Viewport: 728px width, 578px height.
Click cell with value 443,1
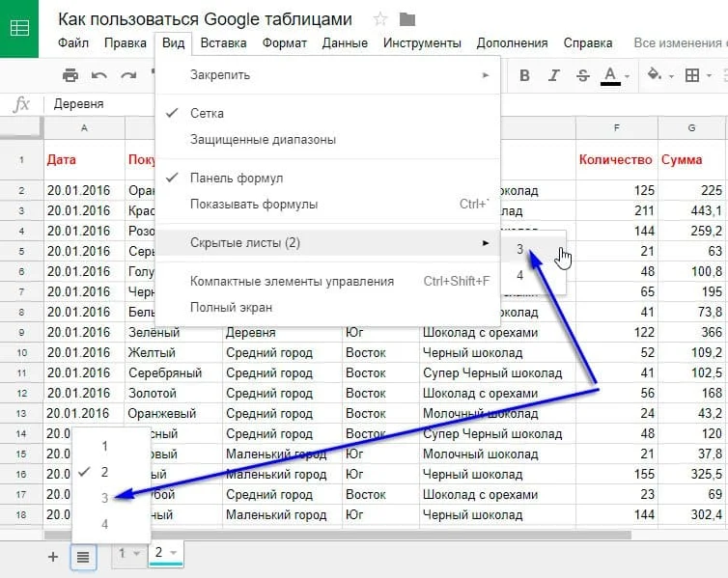point(691,210)
